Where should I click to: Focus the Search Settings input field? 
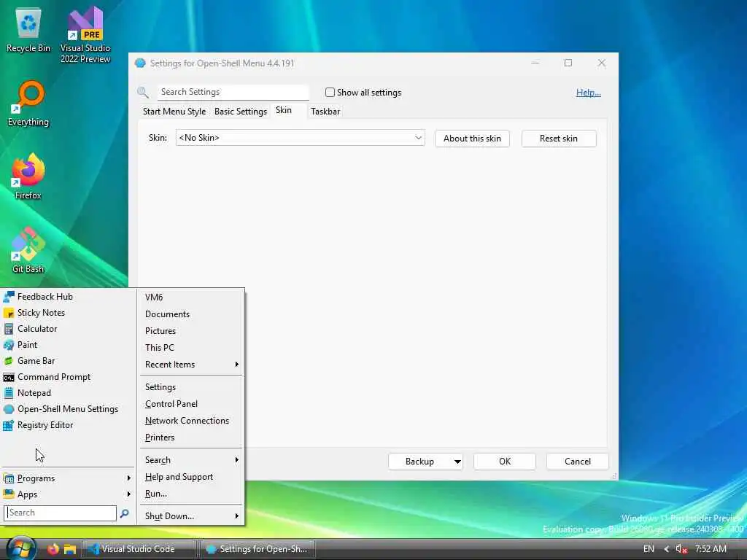(233, 92)
